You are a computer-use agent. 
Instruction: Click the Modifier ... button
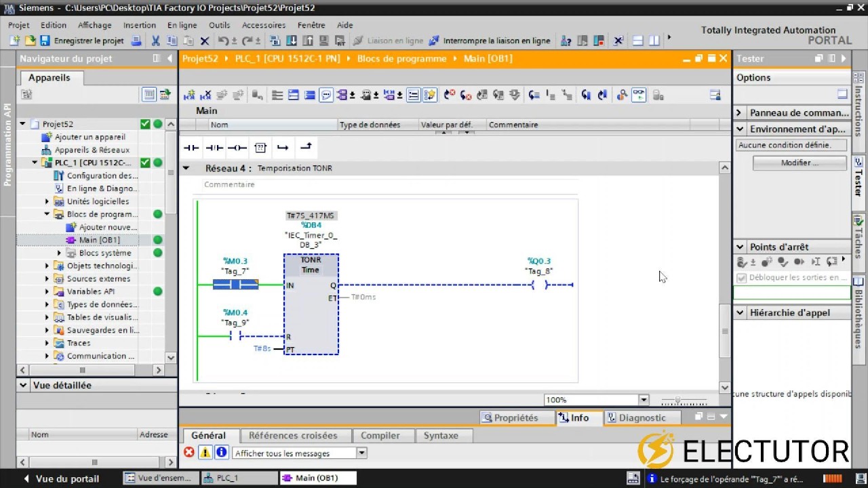(x=800, y=163)
